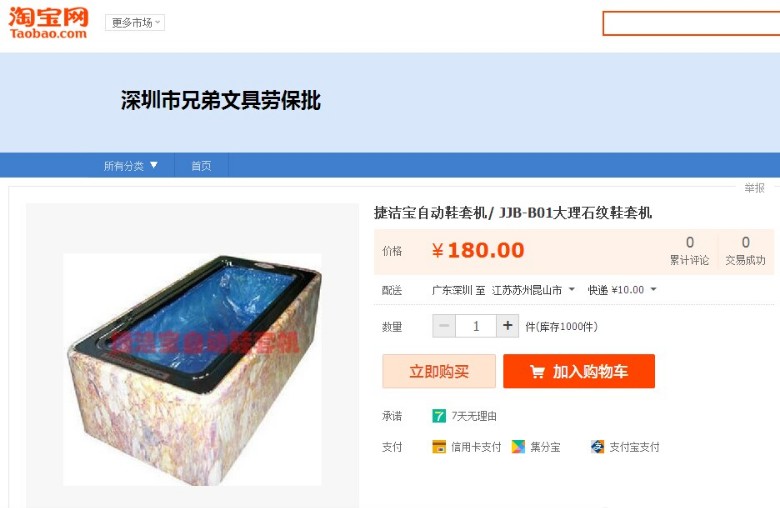
Task: Go to the 首页 tab
Action: pos(201,166)
